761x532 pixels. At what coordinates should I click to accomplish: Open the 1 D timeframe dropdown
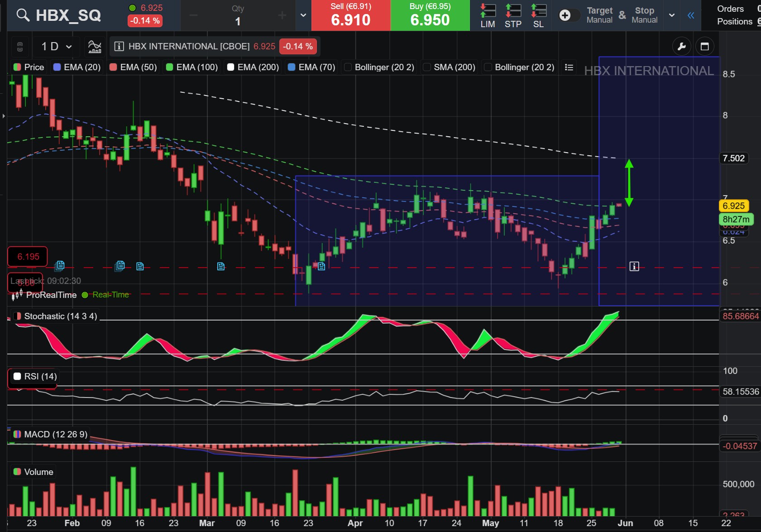coord(57,46)
